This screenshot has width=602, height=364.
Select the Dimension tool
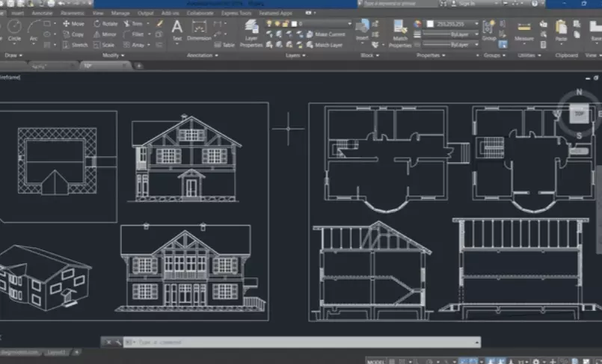tap(199, 31)
